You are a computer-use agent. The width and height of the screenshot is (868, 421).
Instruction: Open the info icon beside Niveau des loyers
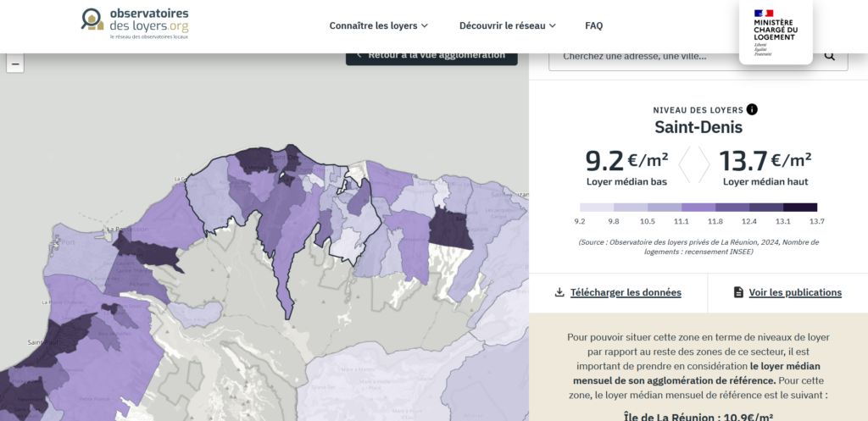click(752, 109)
